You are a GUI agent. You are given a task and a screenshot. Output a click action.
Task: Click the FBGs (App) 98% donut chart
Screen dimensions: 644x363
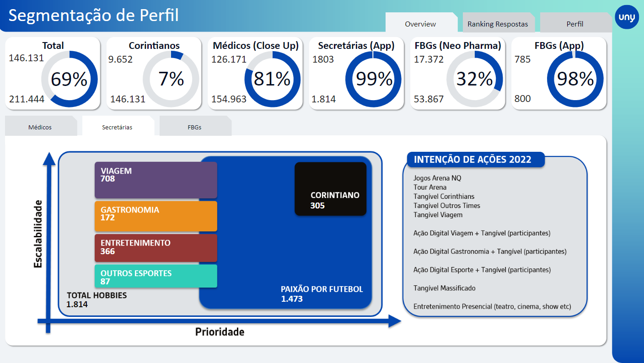(575, 79)
